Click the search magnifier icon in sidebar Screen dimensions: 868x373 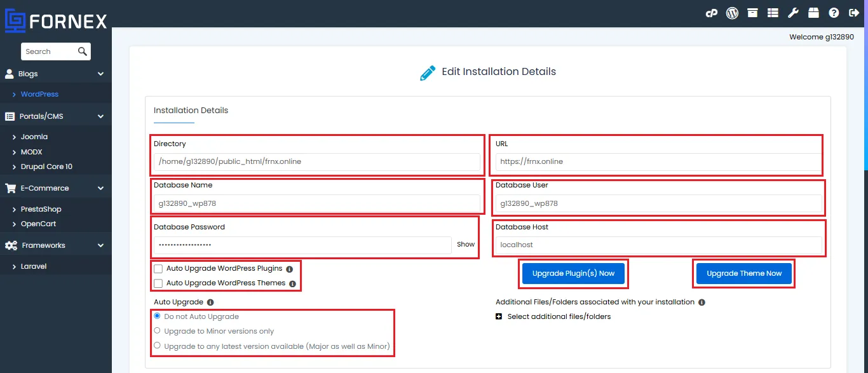coord(83,51)
